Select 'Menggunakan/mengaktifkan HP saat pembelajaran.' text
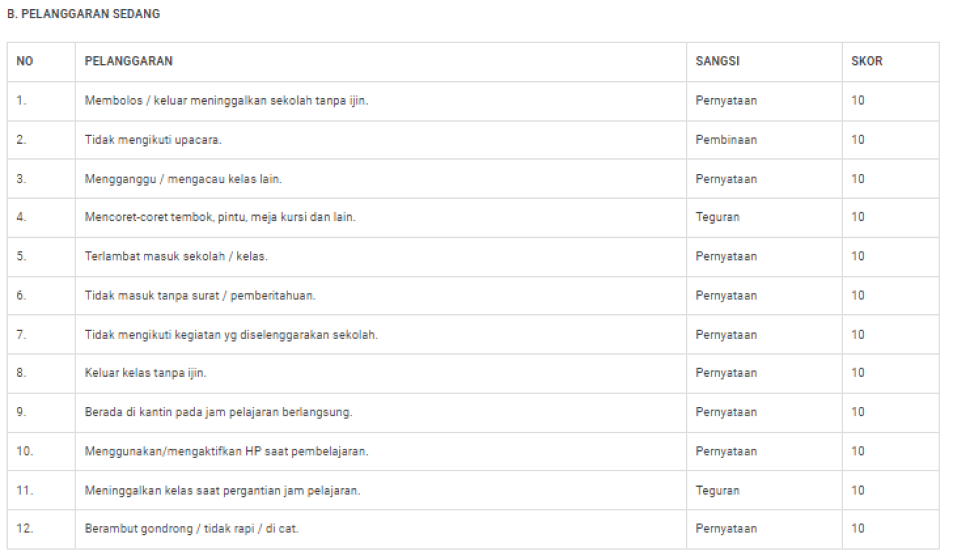The image size is (953, 560). pyautogui.click(x=226, y=451)
